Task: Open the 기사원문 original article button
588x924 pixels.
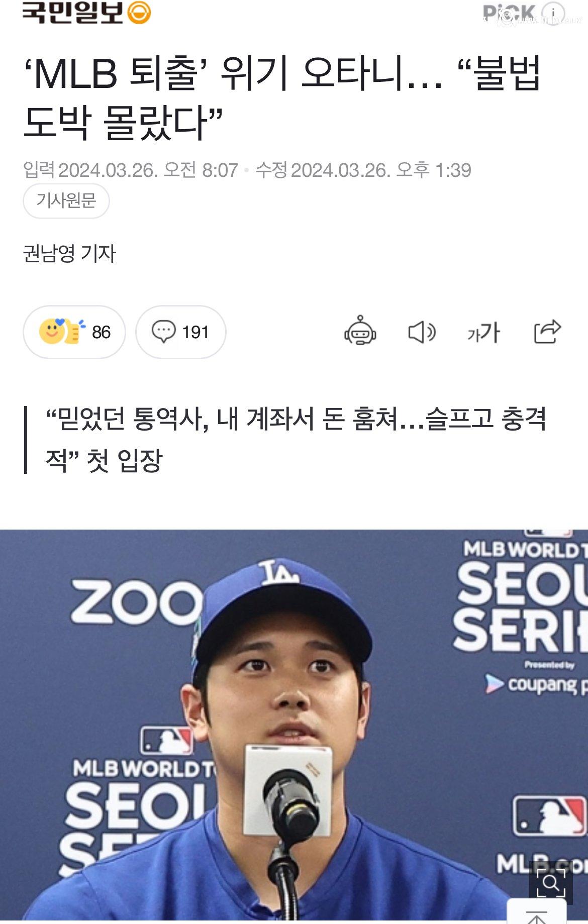Action: pyautogui.click(x=66, y=200)
